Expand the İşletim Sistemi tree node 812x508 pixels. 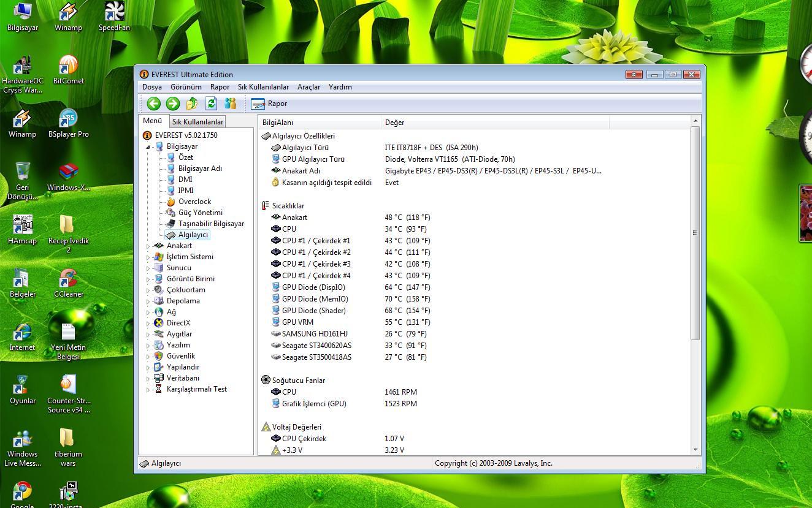pyautogui.click(x=148, y=257)
